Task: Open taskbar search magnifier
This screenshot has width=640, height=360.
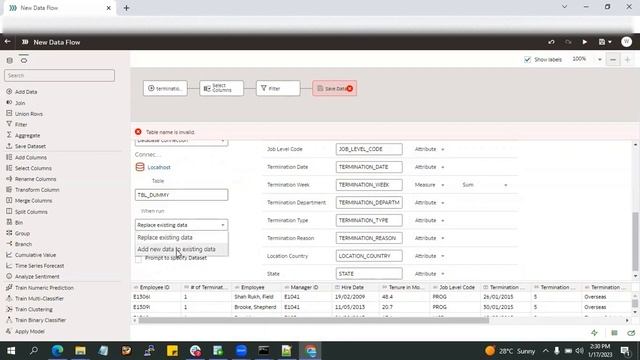Action: point(34,351)
